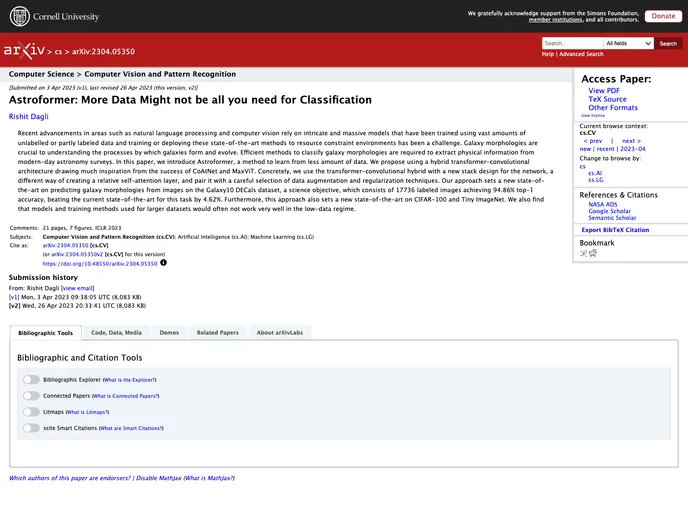
Task: Click What are Smart Citations? link
Action: [131, 428]
